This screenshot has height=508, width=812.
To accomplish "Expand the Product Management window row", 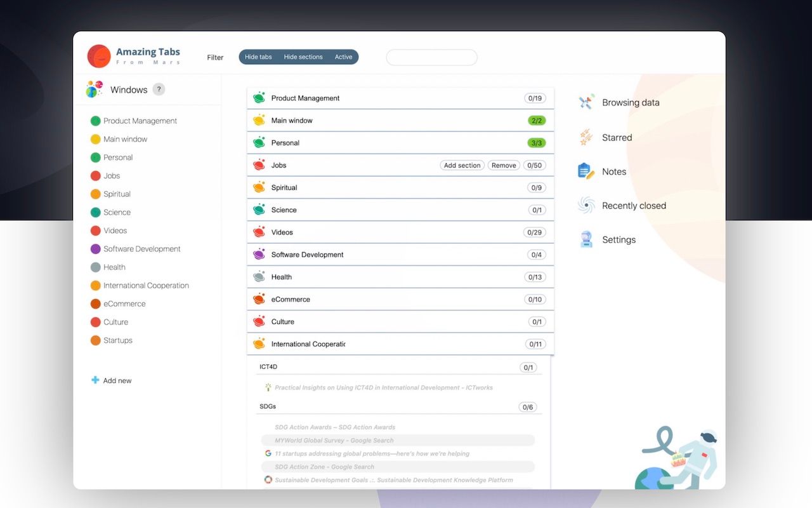I will tap(400, 98).
